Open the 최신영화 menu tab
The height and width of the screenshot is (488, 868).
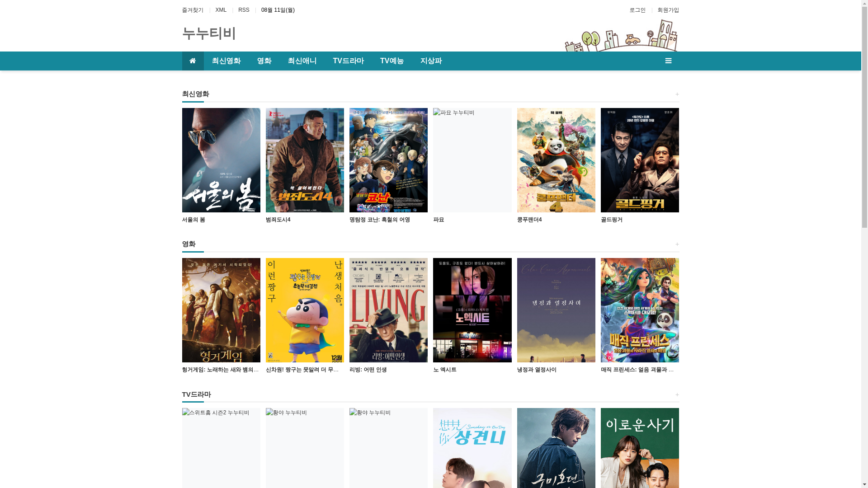click(226, 61)
